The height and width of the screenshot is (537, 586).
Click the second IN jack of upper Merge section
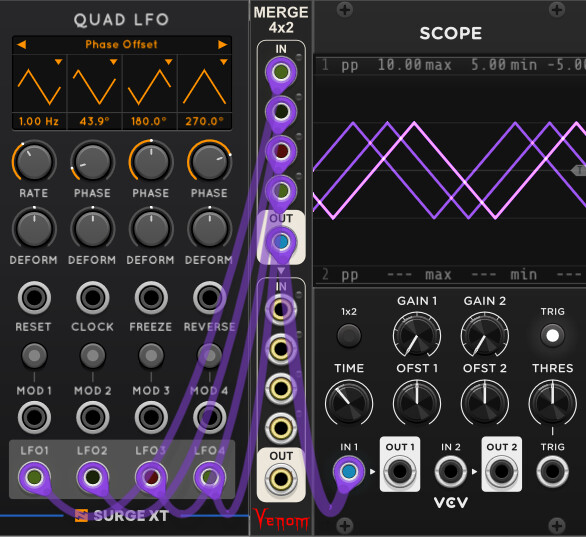point(281,112)
